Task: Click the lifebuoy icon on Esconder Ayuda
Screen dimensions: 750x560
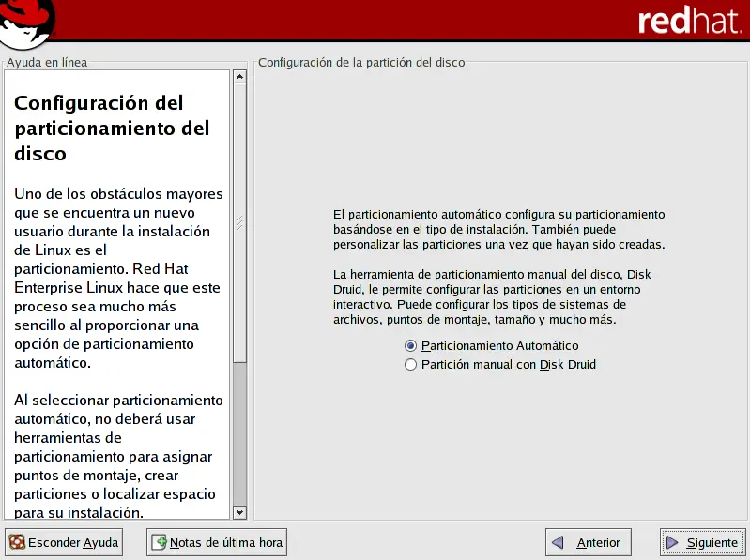Action: [x=17, y=542]
